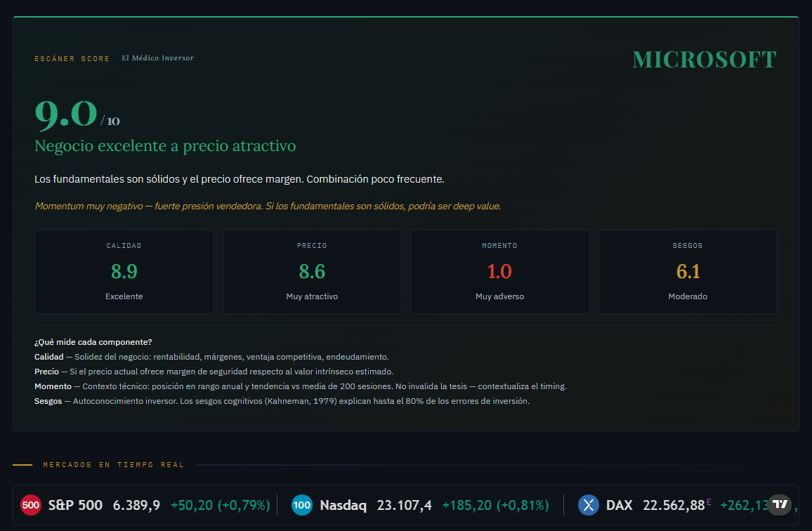Click the 'Momento — Contexto técnico' explanation line
The image size is (812, 531).
[301, 386]
